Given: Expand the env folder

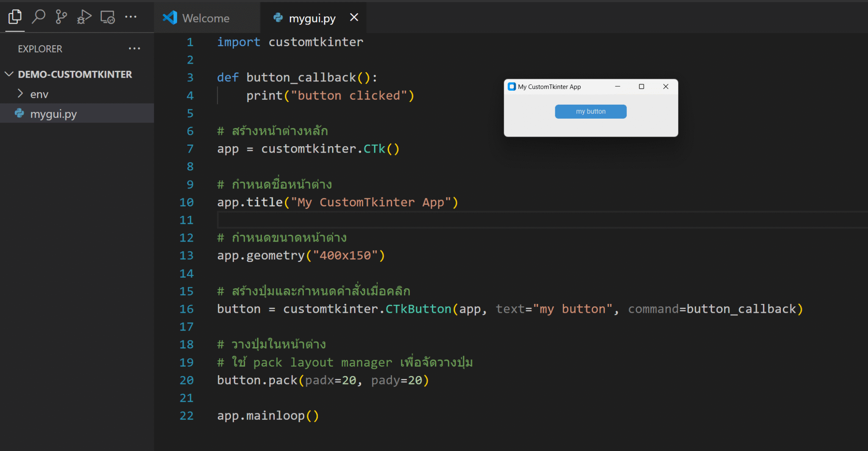Looking at the screenshot, I should pos(20,93).
